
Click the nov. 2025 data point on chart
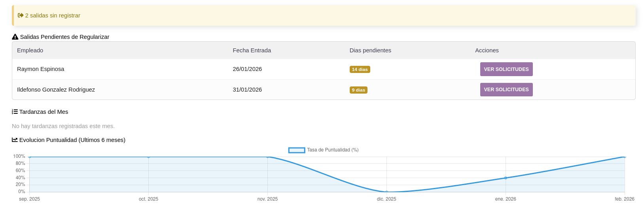pos(267,157)
